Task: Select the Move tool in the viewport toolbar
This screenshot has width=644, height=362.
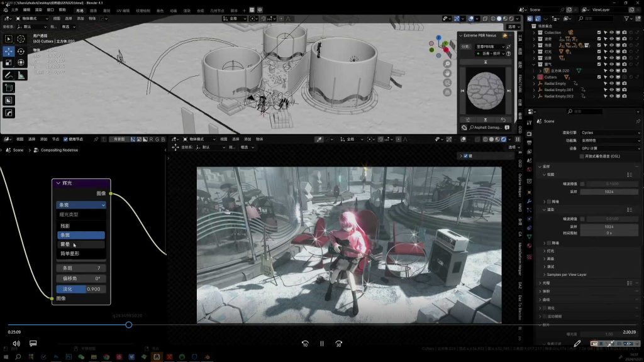Action: pyautogui.click(x=8, y=51)
